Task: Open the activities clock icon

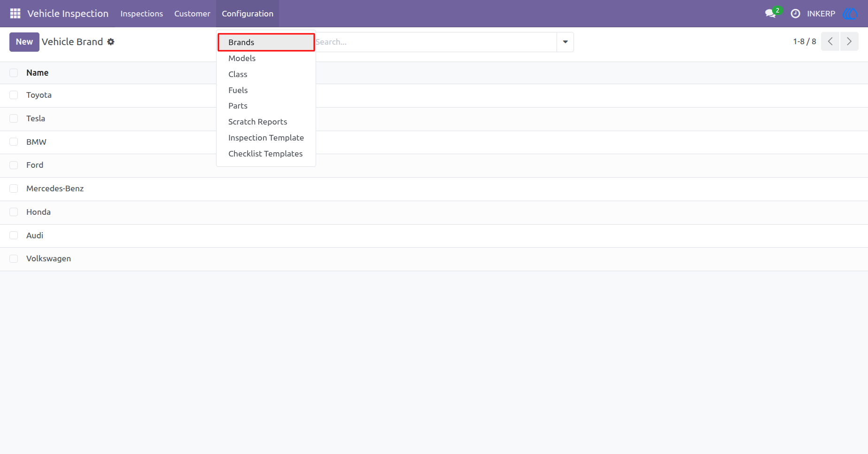Action: pos(795,14)
